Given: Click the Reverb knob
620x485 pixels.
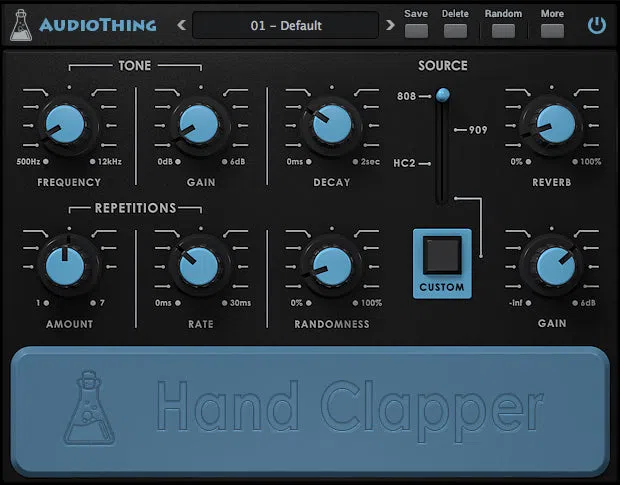Looking at the screenshot, I should 555,124.
